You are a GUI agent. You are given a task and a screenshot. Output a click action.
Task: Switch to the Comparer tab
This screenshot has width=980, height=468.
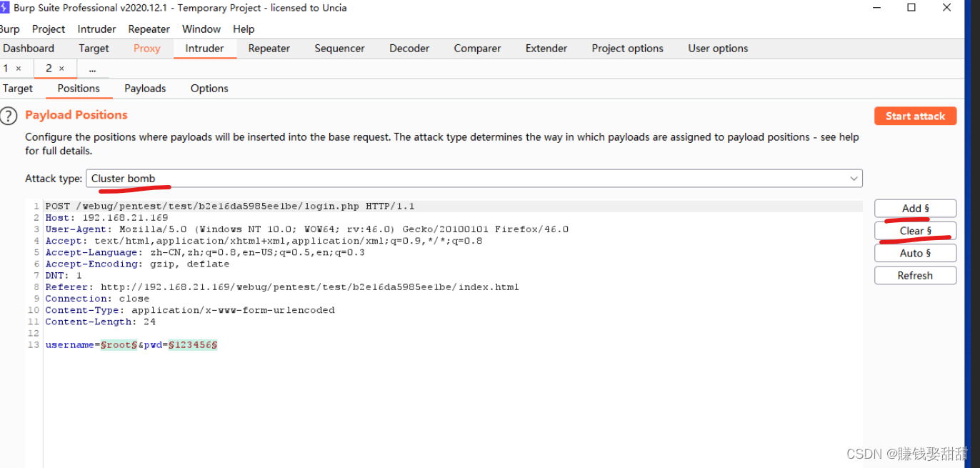(x=477, y=49)
